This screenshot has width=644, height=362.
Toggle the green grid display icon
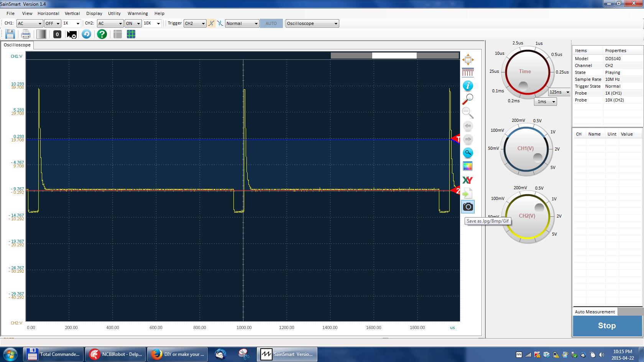tap(131, 34)
